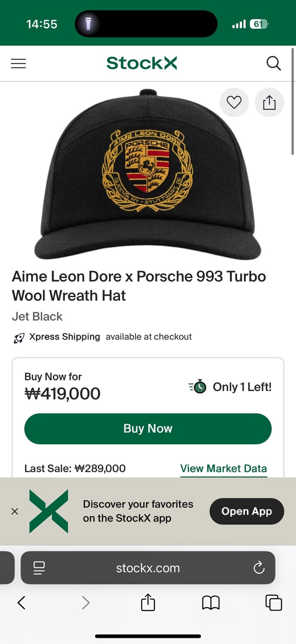This screenshot has height=644, width=296.
Task: Open View Market Data
Action: 224,468
